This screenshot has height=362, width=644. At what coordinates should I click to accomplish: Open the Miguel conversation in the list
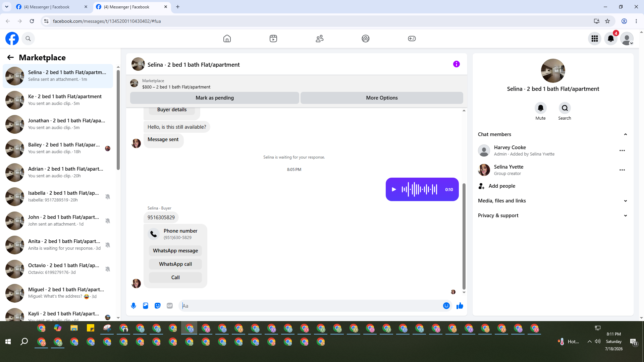[58, 293]
